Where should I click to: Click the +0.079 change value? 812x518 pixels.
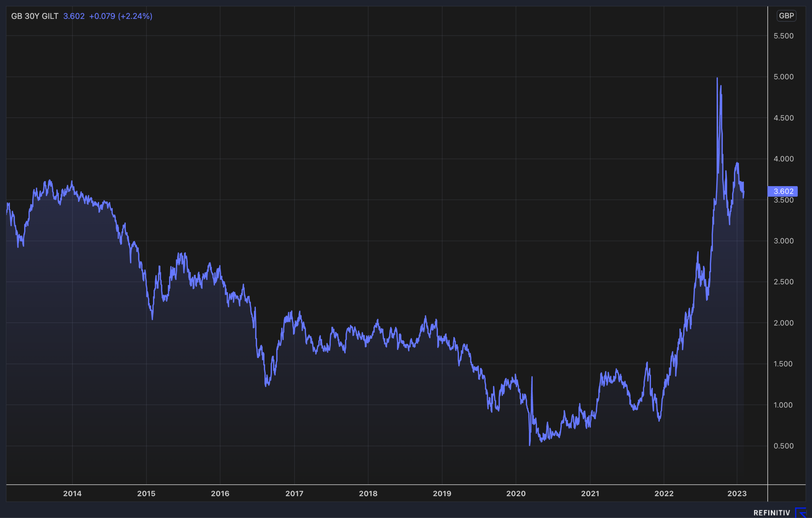click(102, 16)
